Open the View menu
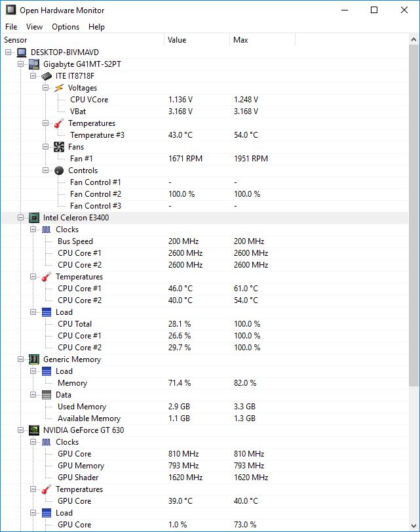 click(x=34, y=27)
